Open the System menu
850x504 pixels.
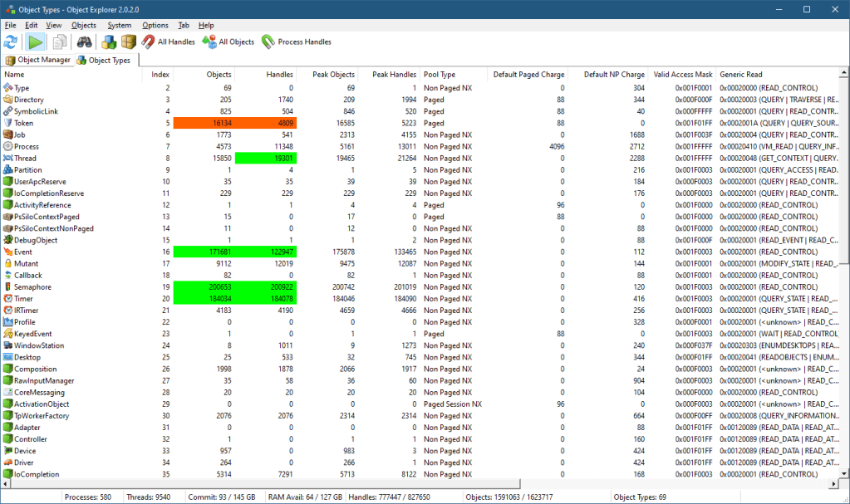pyautogui.click(x=119, y=26)
